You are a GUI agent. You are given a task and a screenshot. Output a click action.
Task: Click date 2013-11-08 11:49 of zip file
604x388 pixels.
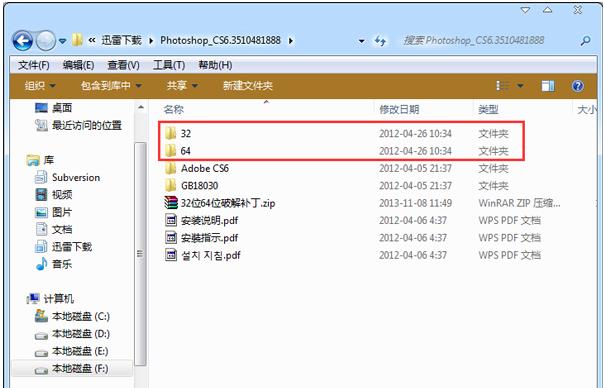[415, 203]
